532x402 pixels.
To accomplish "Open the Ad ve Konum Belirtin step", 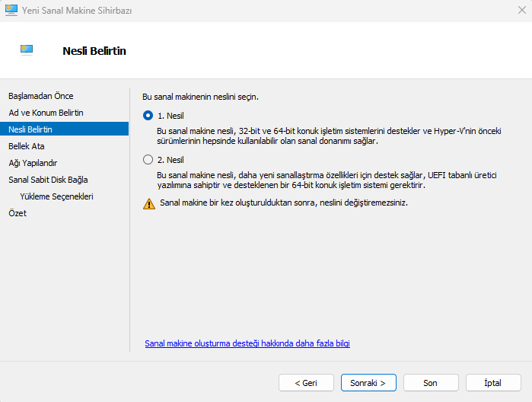I will coord(46,113).
